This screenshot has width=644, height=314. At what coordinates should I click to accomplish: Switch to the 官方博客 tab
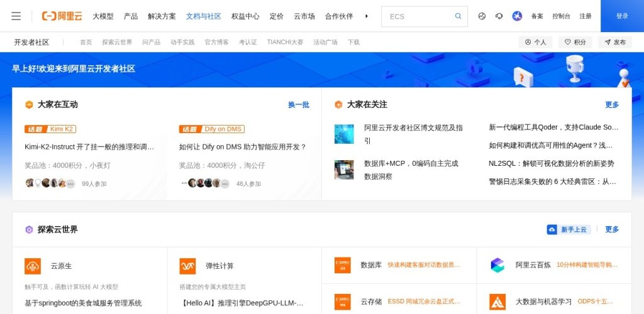(x=216, y=42)
